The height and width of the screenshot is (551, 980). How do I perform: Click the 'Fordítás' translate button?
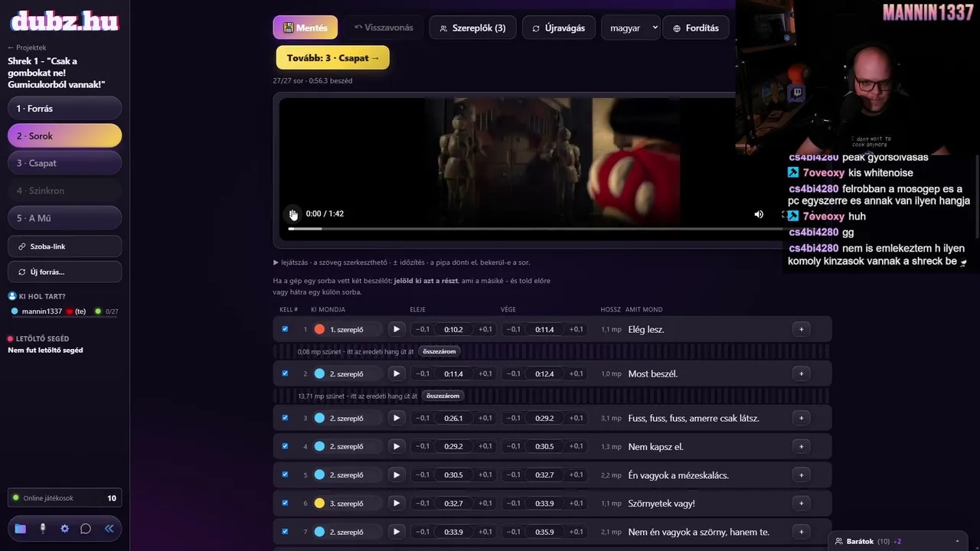click(696, 28)
